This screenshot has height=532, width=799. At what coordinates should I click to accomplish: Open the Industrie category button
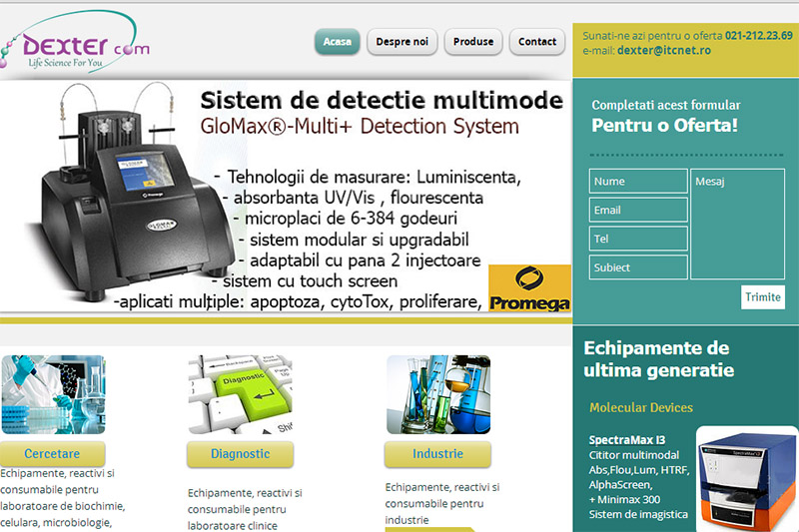pos(437,454)
